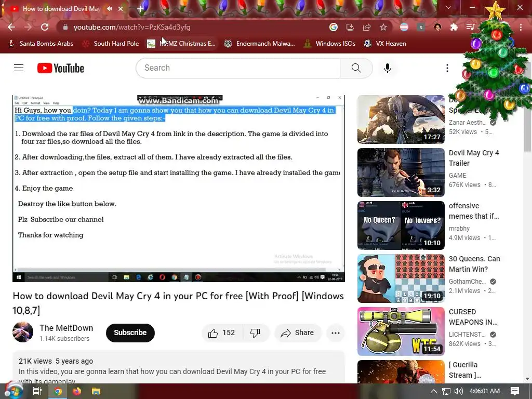Open File Explorer from the taskbar

[x=96, y=392]
